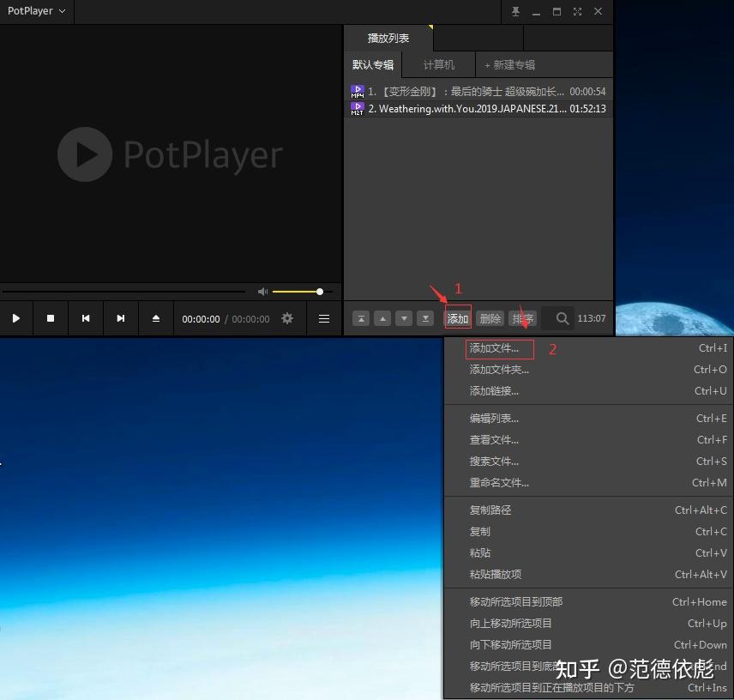
Task: Start playback with the Play button
Action: coord(16,318)
